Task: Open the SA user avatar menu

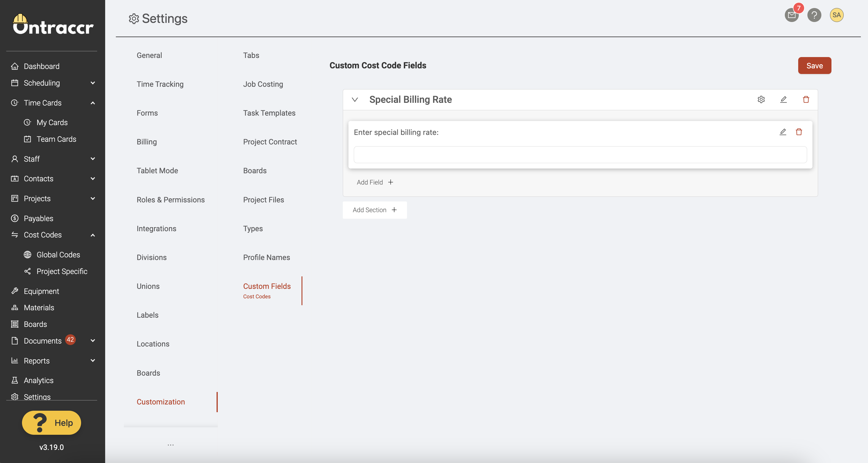Action: click(x=836, y=15)
